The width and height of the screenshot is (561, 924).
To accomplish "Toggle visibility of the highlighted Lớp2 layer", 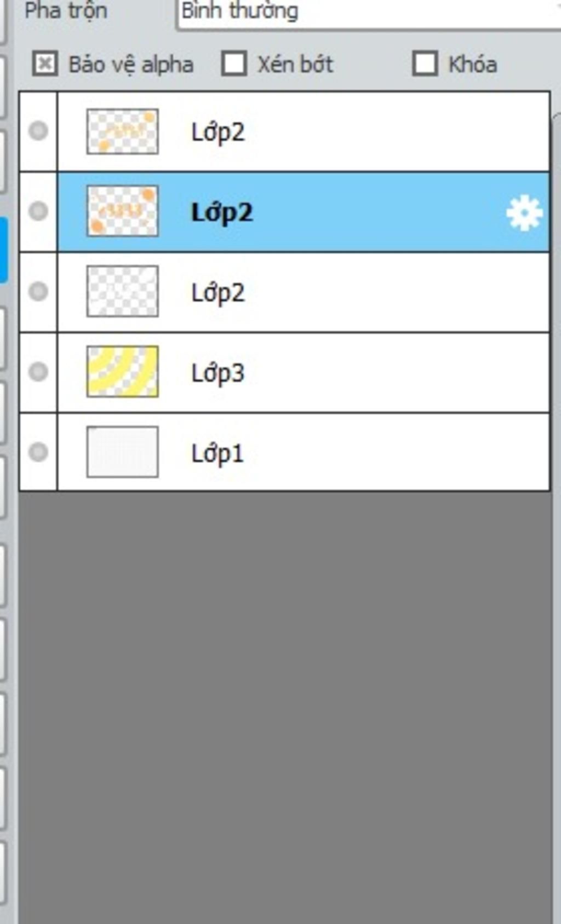I will point(38,211).
